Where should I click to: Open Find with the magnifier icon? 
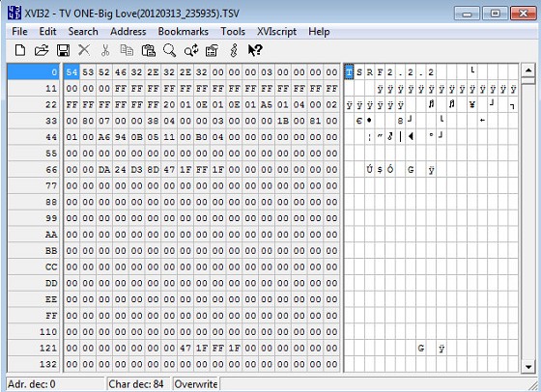(169, 50)
